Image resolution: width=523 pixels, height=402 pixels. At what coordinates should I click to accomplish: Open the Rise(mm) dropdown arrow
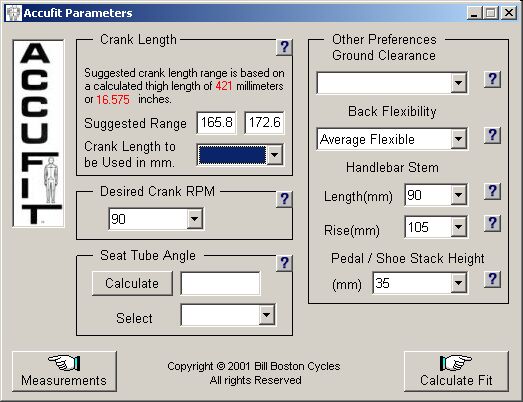coord(459,227)
